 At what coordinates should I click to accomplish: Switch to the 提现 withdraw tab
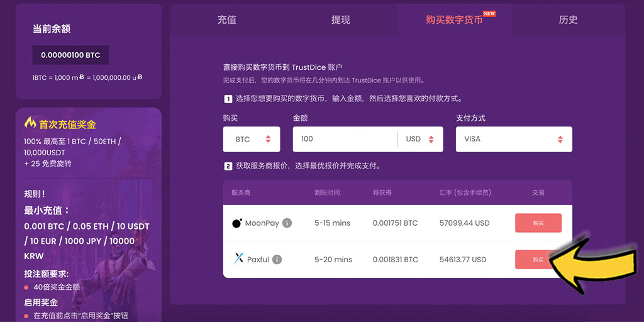coord(340,19)
